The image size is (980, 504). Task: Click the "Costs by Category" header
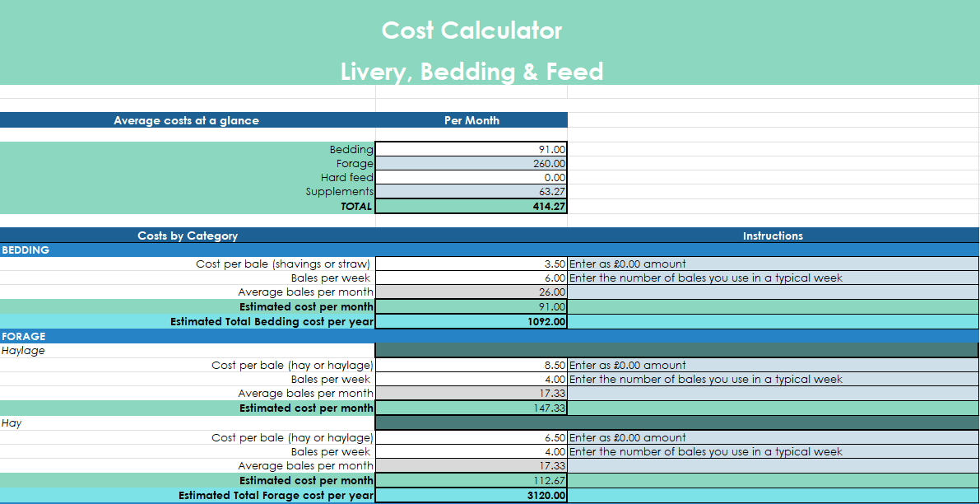point(188,236)
